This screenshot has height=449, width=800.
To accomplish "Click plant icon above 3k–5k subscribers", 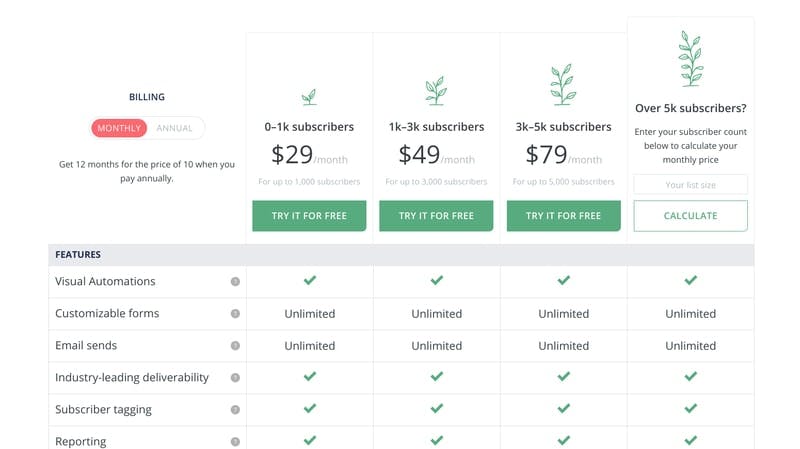I will point(563,86).
